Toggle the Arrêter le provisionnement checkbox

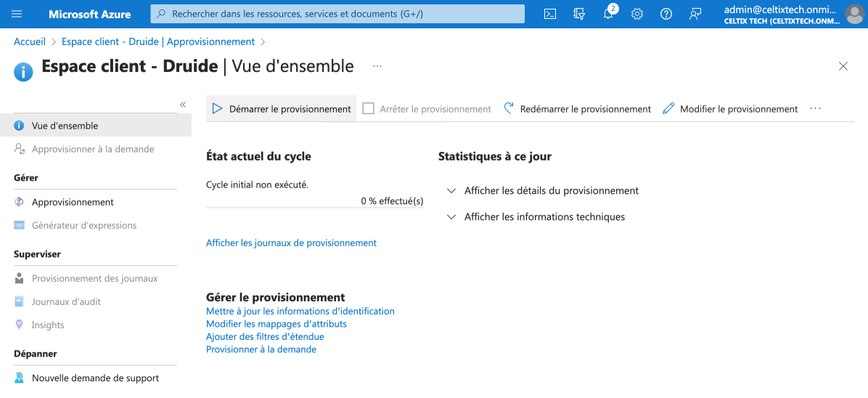[368, 109]
